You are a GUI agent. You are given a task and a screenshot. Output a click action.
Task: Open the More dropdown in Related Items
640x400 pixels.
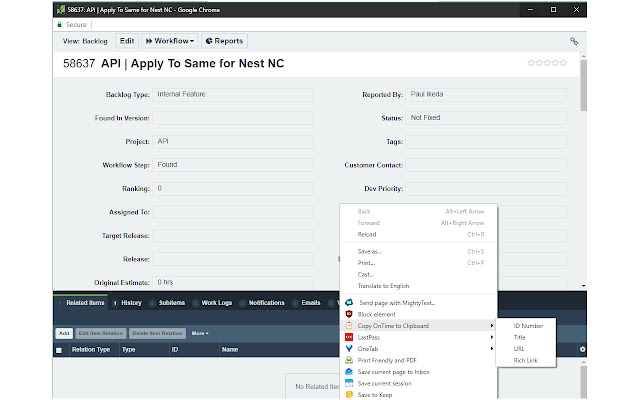tap(200, 333)
